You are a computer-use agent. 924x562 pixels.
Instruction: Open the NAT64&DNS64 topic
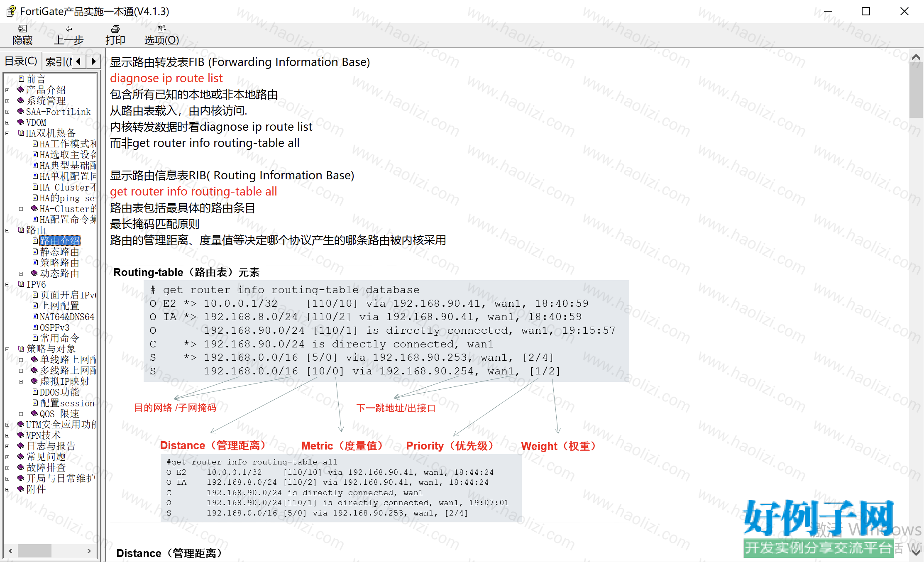[x=67, y=316]
